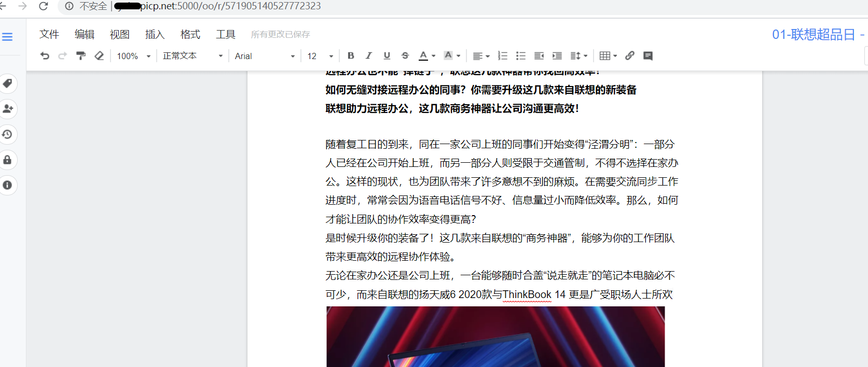868x367 pixels.
Task: Click the 所有更改已保存 save status
Action: pyautogui.click(x=280, y=34)
